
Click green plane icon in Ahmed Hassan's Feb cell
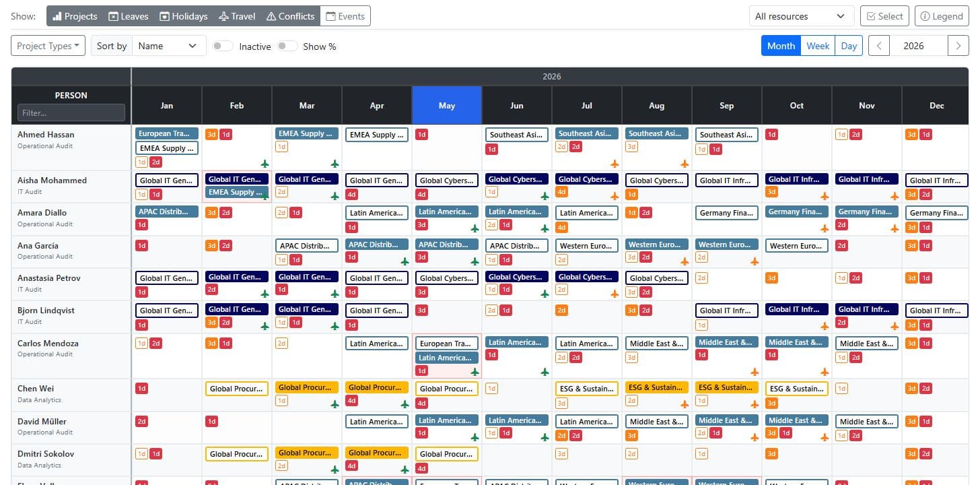(x=265, y=164)
